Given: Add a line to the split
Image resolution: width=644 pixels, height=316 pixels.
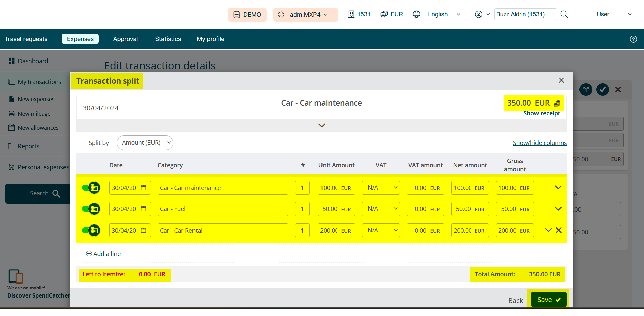Looking at the screenshot, I should click(103, 254).
